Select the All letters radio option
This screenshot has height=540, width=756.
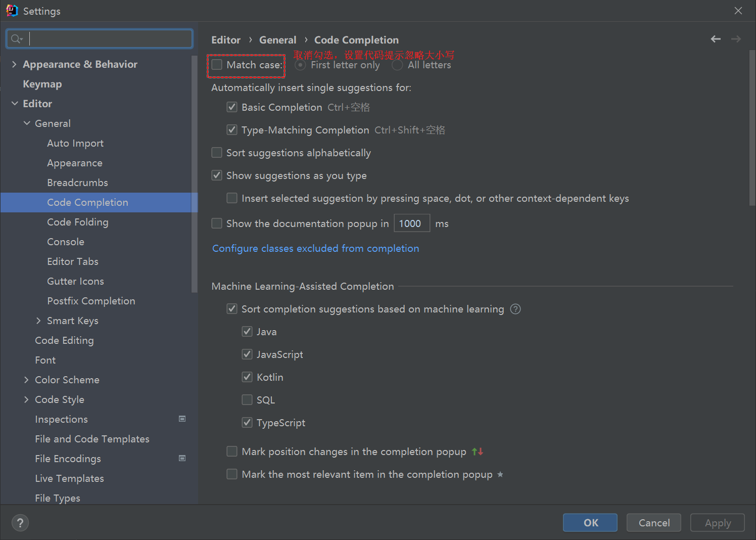(x=398, y=65)
